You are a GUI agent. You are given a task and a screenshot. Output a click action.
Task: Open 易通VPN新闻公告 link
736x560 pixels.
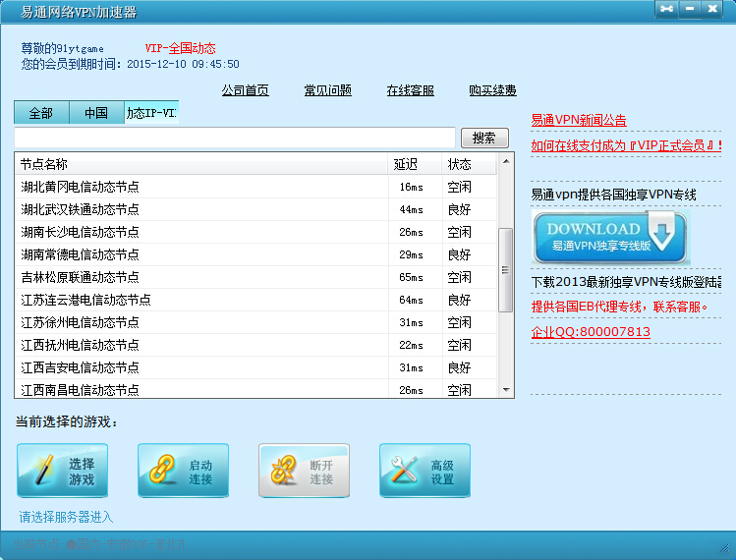coord(578,120)
